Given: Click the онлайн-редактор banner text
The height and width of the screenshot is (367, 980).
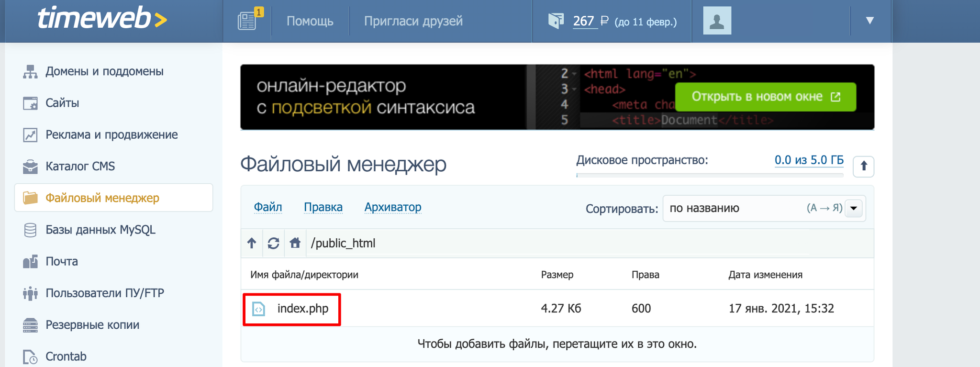Looking at the screenshot, I should tap(366, 97).
